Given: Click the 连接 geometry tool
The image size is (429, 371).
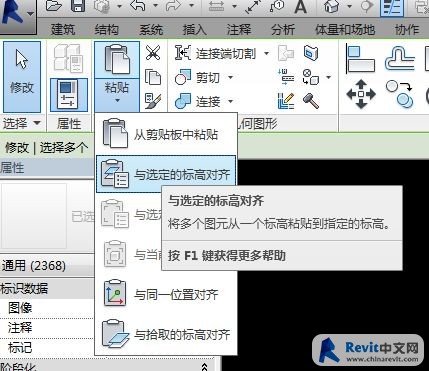Looking at the screenshot, I should click(x=197, y=102).
